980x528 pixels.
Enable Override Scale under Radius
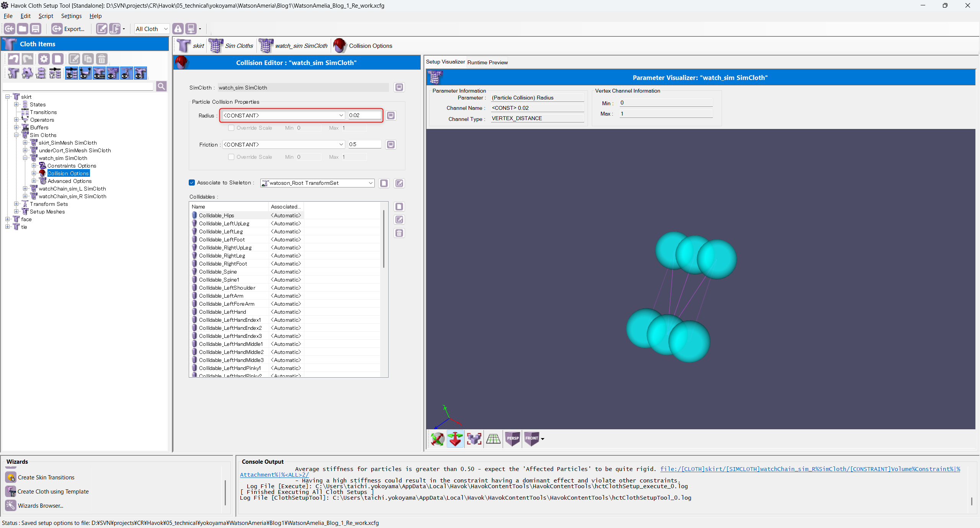click(x=231, y=128)
